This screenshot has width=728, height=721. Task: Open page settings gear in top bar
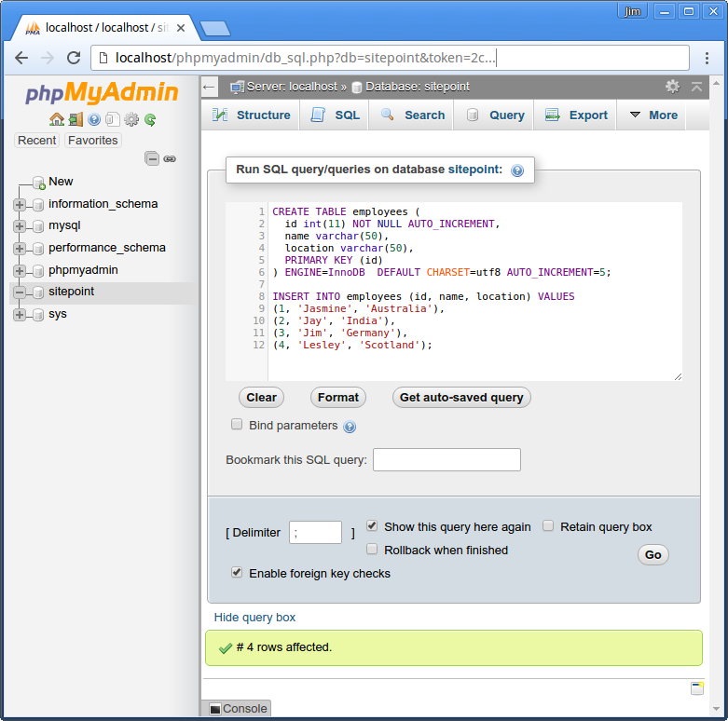(x=672, y=87)
